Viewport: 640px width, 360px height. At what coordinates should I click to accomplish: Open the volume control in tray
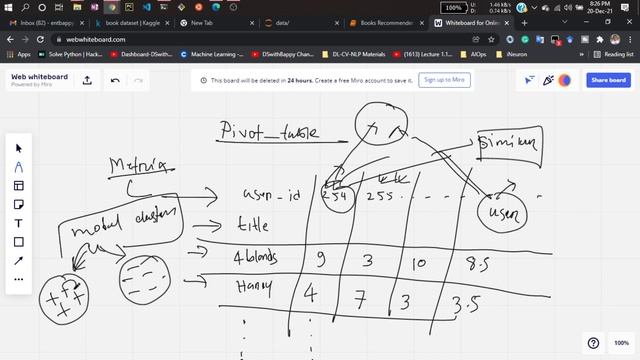tap(568, 7)
